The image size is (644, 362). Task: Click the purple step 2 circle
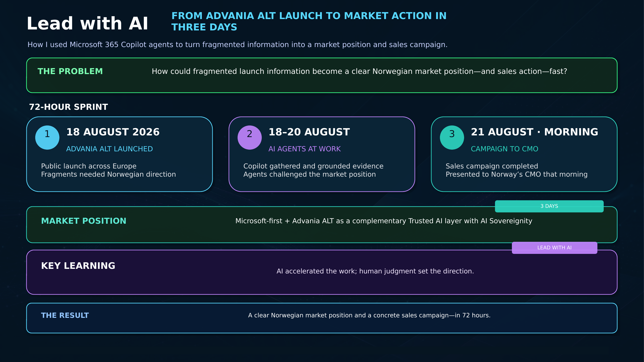coord(249,137)
